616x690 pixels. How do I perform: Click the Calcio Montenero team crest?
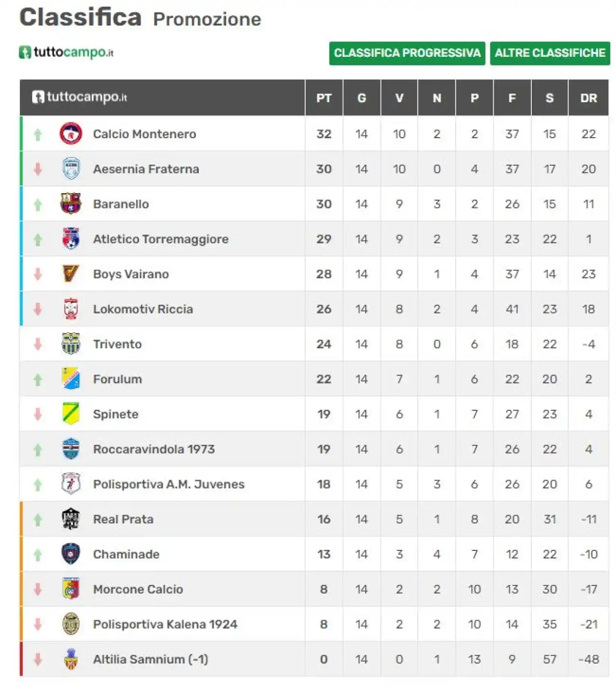pyautogui.click(x=71, y=134)
